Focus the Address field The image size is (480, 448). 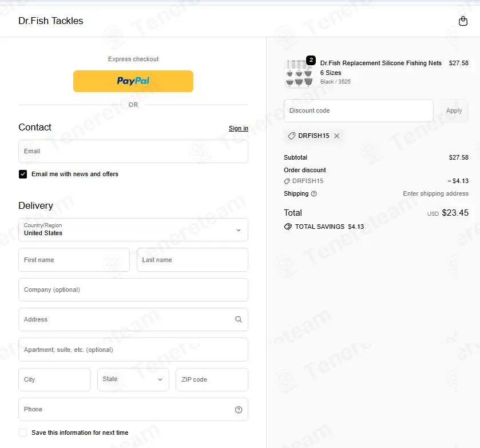pos(133,319)
